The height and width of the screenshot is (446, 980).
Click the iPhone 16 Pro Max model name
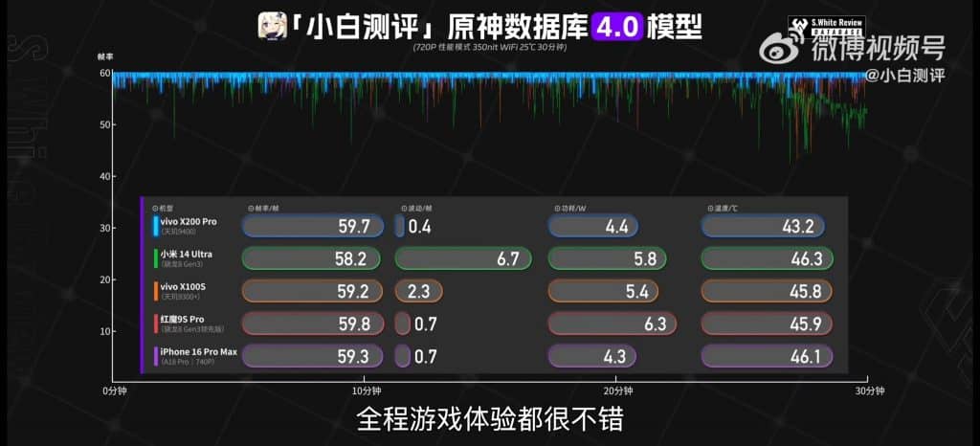199,352
